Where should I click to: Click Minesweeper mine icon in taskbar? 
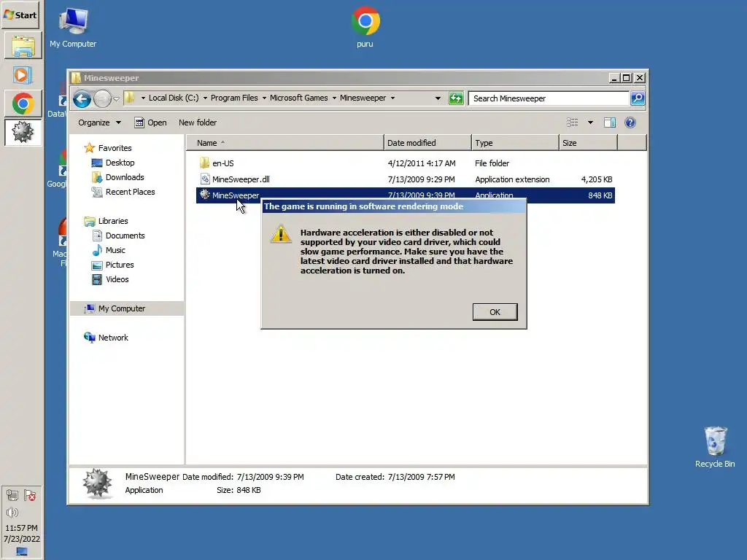pos(23,132)
